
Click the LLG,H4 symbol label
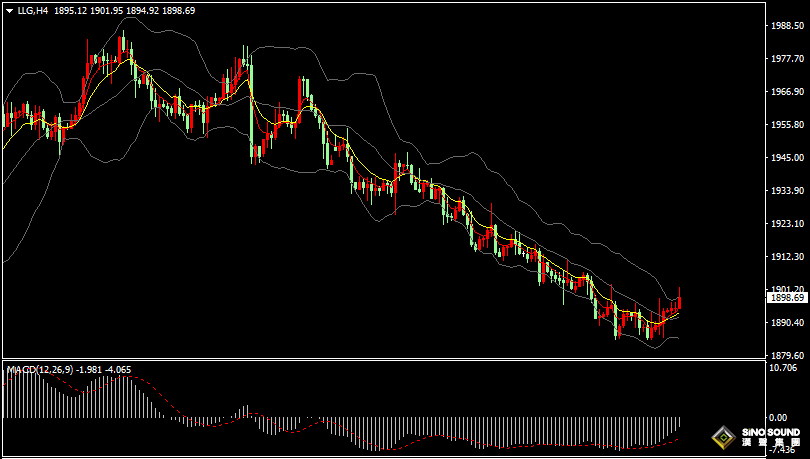click(x=33, y=10)
